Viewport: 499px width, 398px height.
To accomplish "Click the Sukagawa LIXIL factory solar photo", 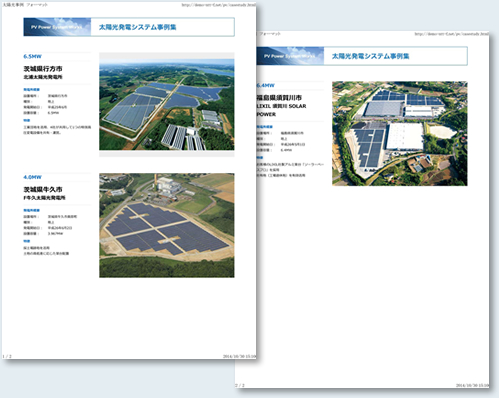I will click(x=400, y=133).
